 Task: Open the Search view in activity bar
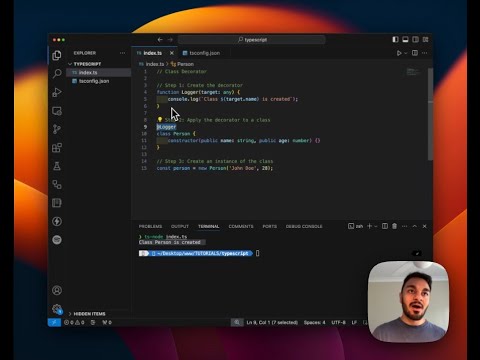(57, 74)
